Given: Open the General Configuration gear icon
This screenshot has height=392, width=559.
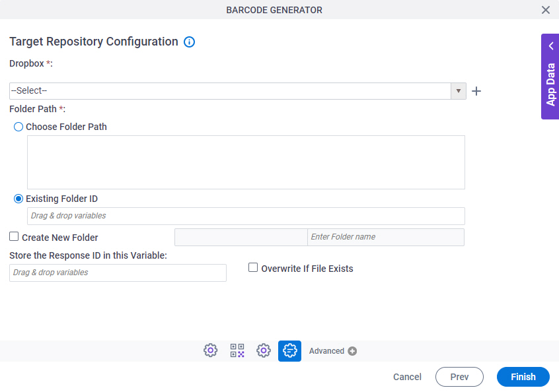Looking at the screenshot, I should tap(210, 350).
